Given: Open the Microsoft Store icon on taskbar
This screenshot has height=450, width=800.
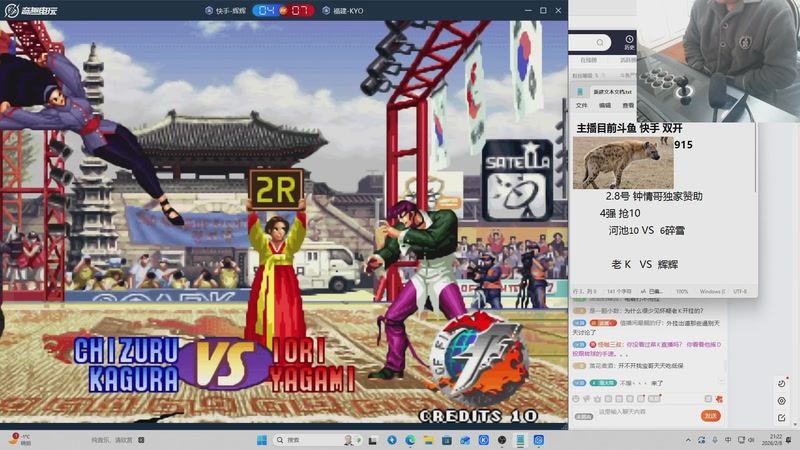Looking at the screenshot, I should point(446,440).
